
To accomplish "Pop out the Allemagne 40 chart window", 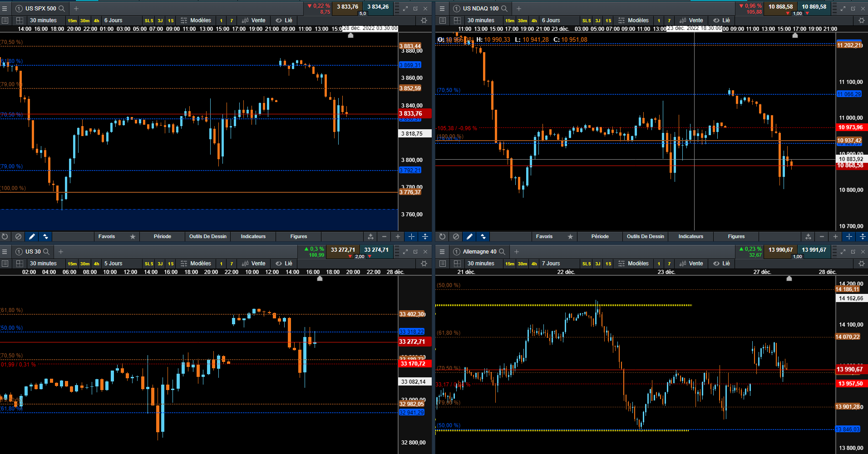I will tap(853, 252).
